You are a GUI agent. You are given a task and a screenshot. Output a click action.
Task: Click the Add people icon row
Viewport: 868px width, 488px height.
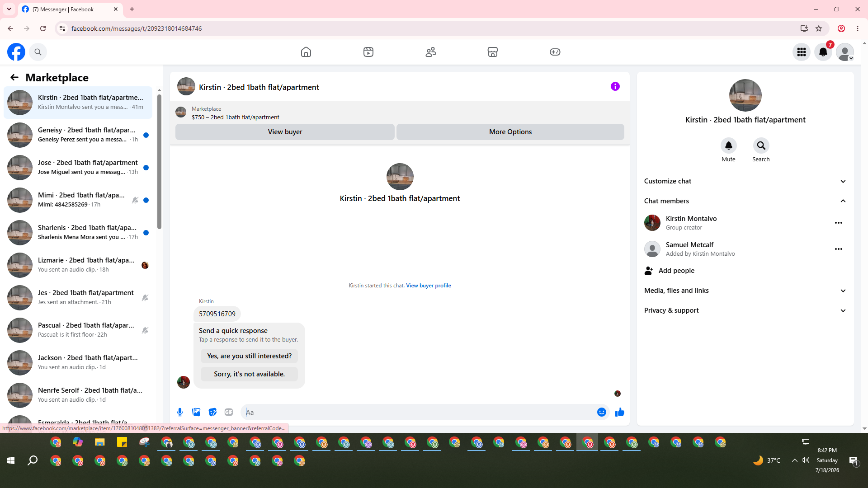(x=745, y=271)
